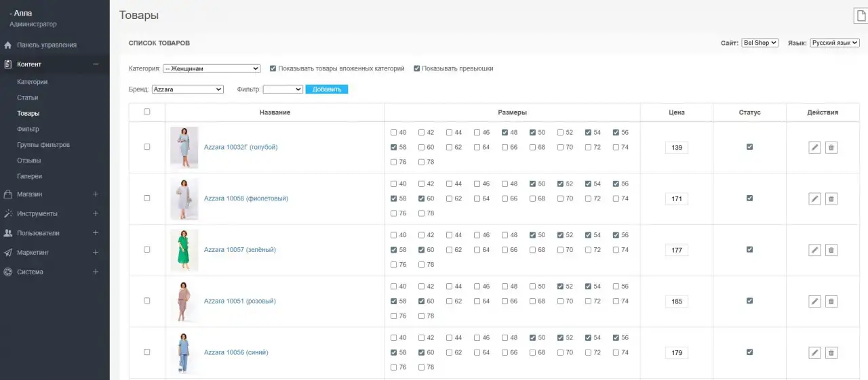Image resolution: width=868 pixels, height=380 pixels.
Task: Click the price field showing 139
Action: click(x=677, y=148)
